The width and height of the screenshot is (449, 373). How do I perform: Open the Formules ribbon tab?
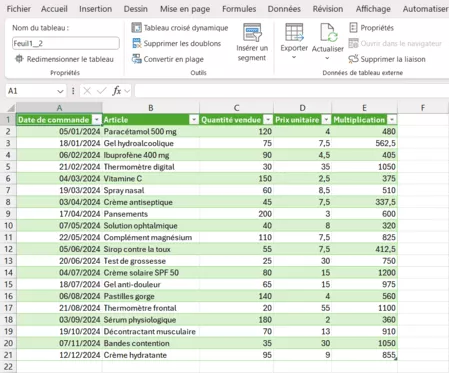(239, 9)
